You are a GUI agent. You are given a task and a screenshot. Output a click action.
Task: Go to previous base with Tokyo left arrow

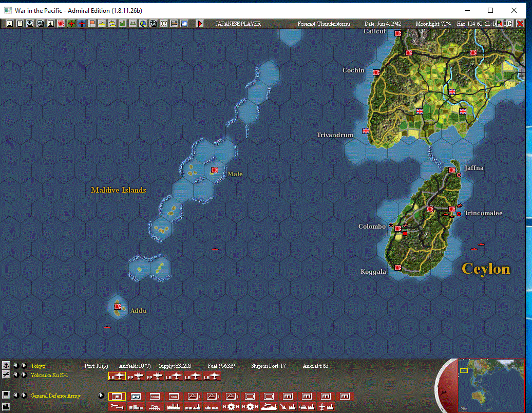click(x=15, y=366)
